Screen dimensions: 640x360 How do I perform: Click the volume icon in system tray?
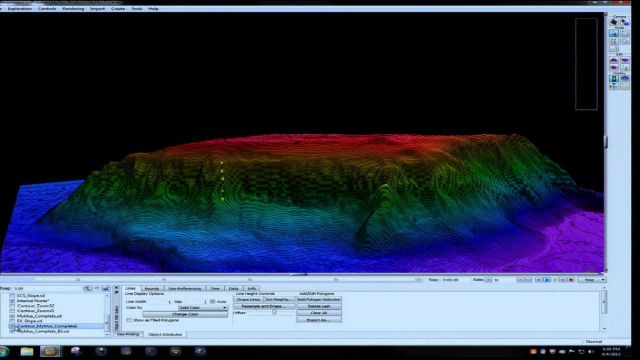(x=591, y=351)
